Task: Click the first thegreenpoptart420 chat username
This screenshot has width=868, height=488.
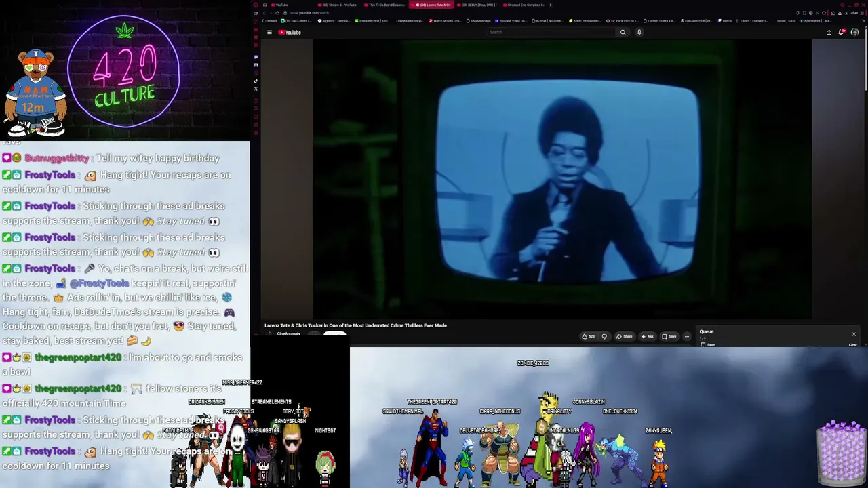Action: (x=78, y=358)
